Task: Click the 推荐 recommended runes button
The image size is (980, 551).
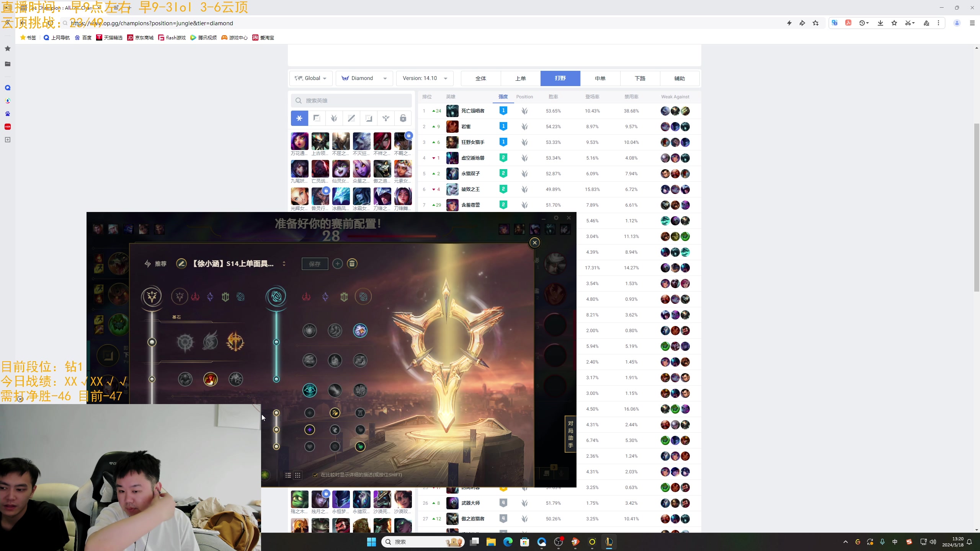Action: (155, 264)
